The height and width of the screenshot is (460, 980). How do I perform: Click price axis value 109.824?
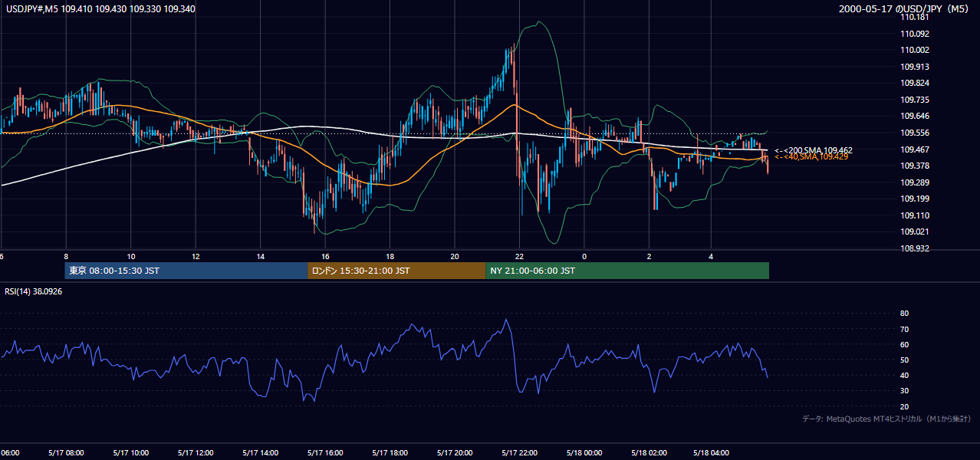pyautogui.click(x=916, y=83)
